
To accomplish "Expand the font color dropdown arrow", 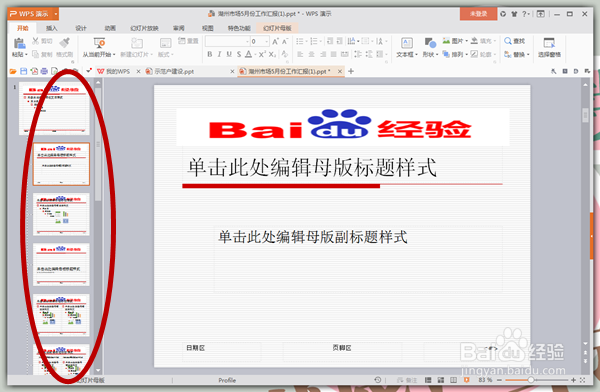I will pyautogui.click(x=254, y=55).
